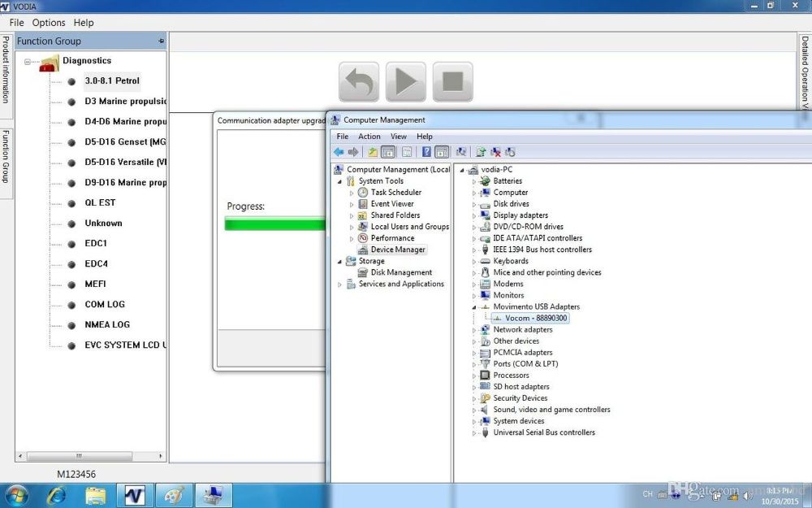The height and width of the screenshot is (508, 812).
Task: Click the Properties toolbar icon in Computer Management
Action: (407, 152)
